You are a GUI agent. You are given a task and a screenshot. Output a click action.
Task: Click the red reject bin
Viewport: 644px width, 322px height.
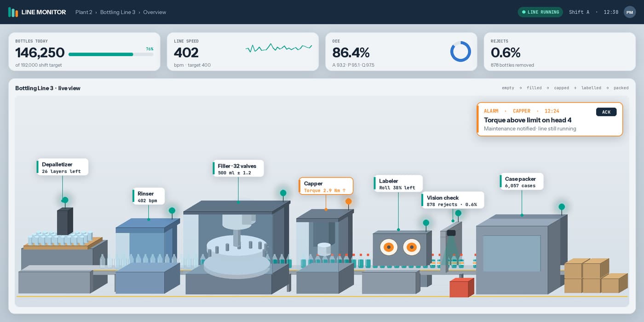click(461, 287)
